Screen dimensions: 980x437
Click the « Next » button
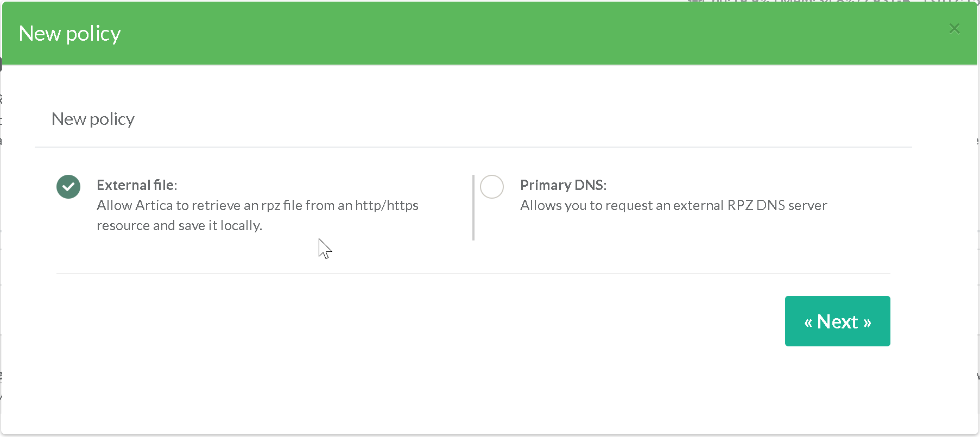(837, 321)
